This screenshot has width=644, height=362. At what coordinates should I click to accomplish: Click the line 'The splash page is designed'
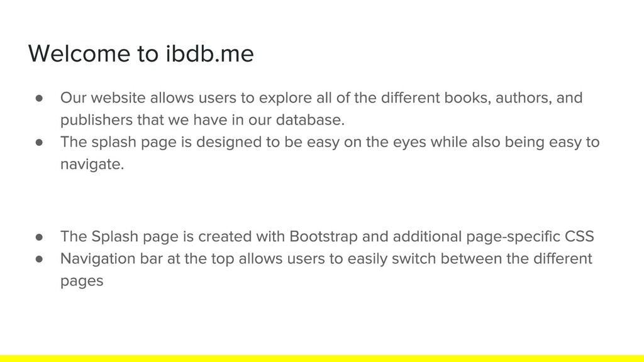(330, 143)
